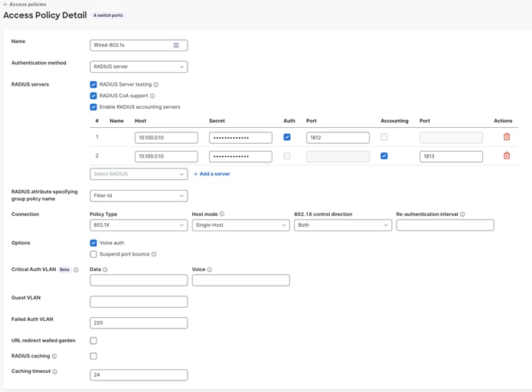Image resolution: width=532 pixels, height=392 pixels.
Task: Toggle Enable RADIUS accounting servers checkbox
Action: 93,107
